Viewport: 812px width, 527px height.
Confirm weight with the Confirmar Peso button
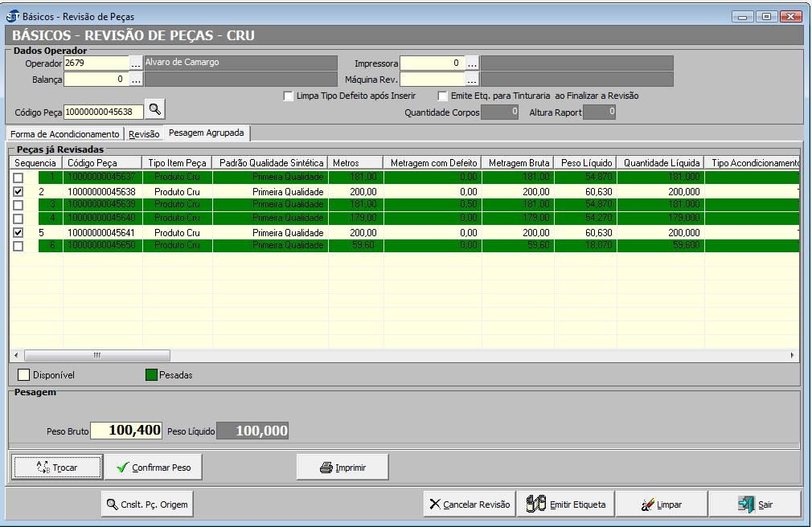pos(154,467)
